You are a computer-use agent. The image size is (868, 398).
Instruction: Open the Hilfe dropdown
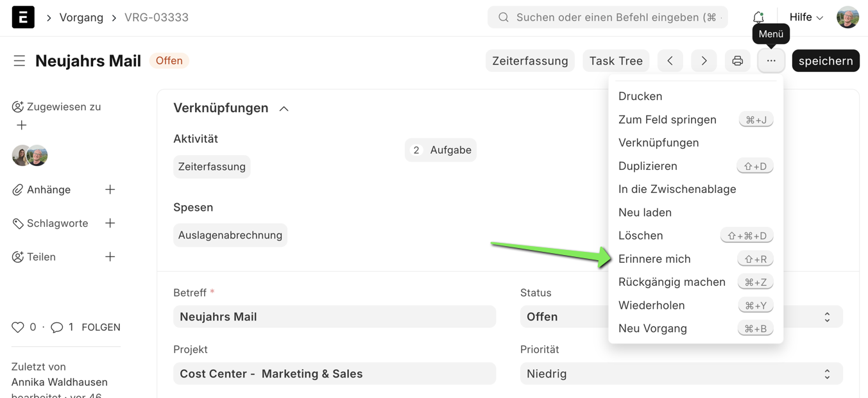tap(806, 17)
